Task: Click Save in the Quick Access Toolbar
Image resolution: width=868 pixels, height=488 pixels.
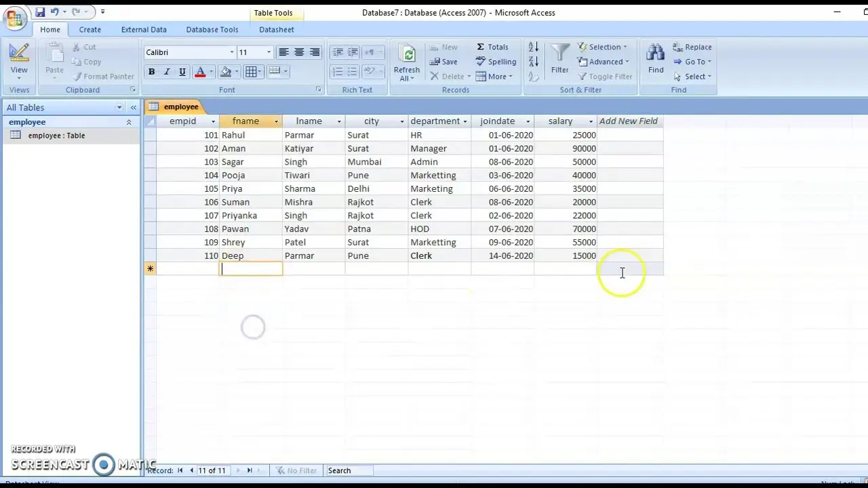Action: (x=40, y=12)
